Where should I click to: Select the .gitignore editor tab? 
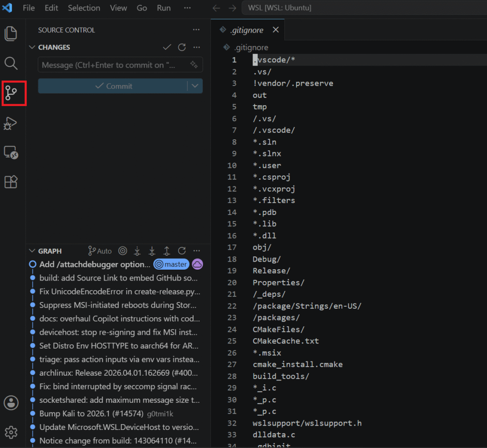click(x=247, y=30)
